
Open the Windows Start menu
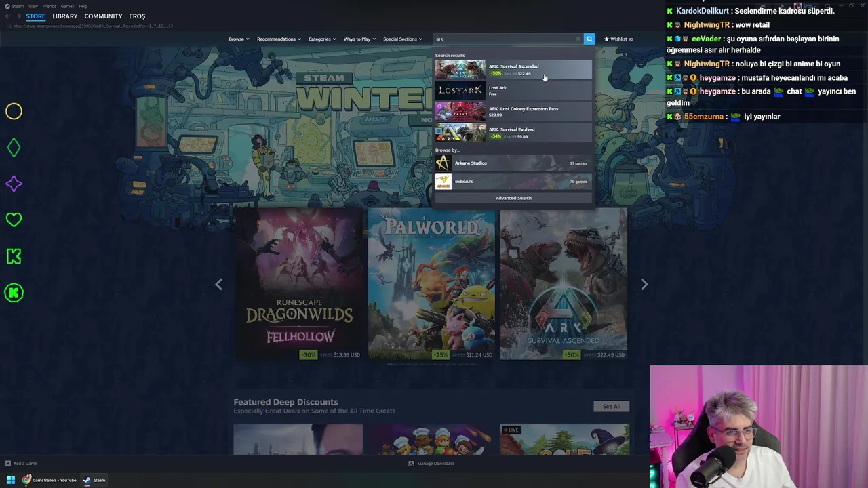coord(11,480)
